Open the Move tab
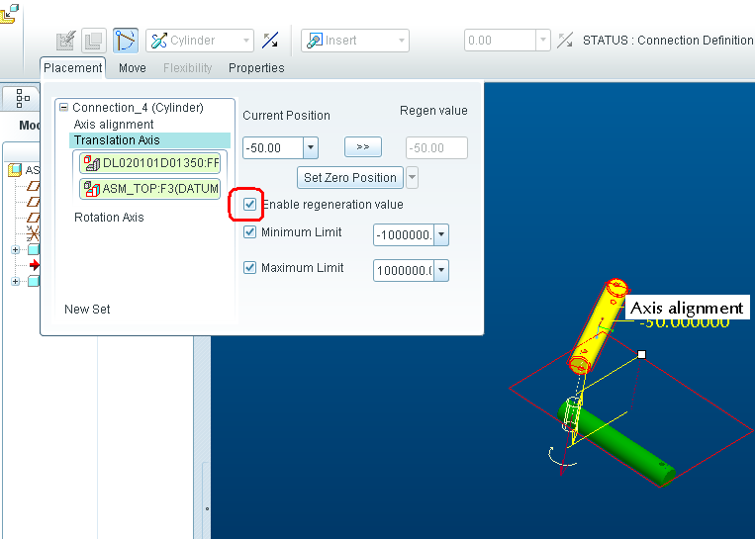The width and height of the screenshot is (756, 539). (133, 68)
